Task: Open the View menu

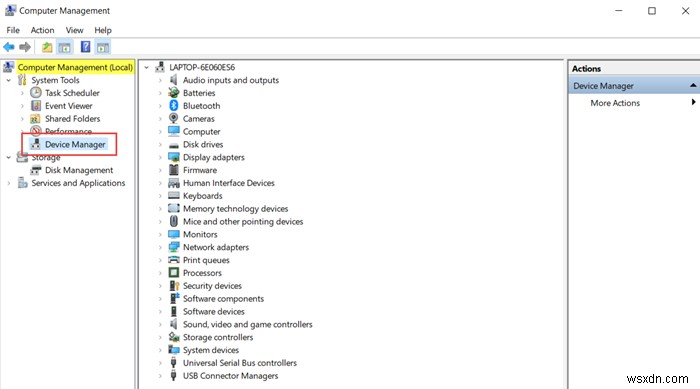Action: click(x=74, y=30)
